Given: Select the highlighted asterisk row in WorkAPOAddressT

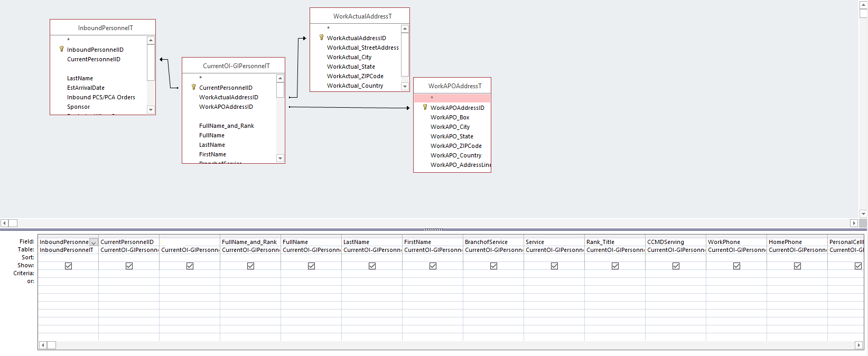Looking at the screenshot, I should 452,98.
